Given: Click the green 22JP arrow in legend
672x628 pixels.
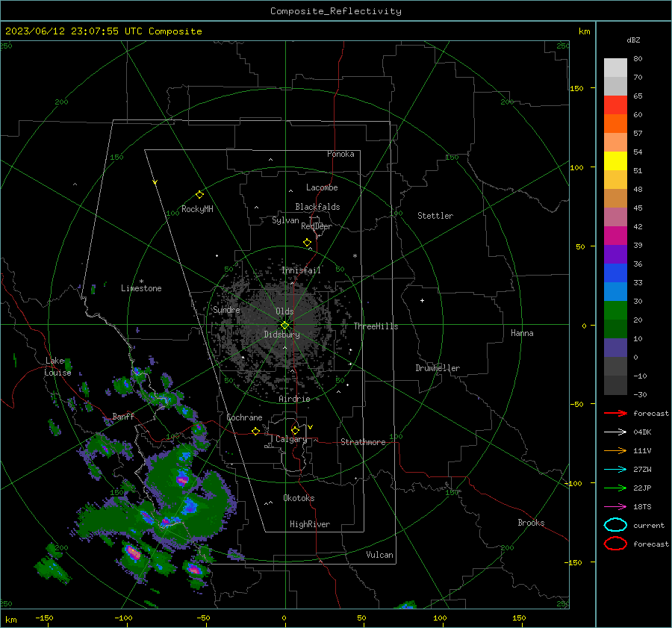Looking at the screenshot, I should tap(615, 488).
